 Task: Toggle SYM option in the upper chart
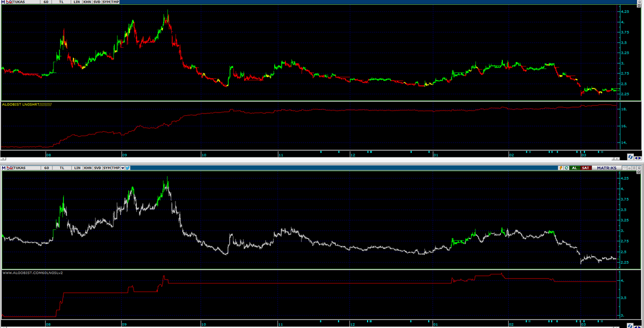pos(107,2)
